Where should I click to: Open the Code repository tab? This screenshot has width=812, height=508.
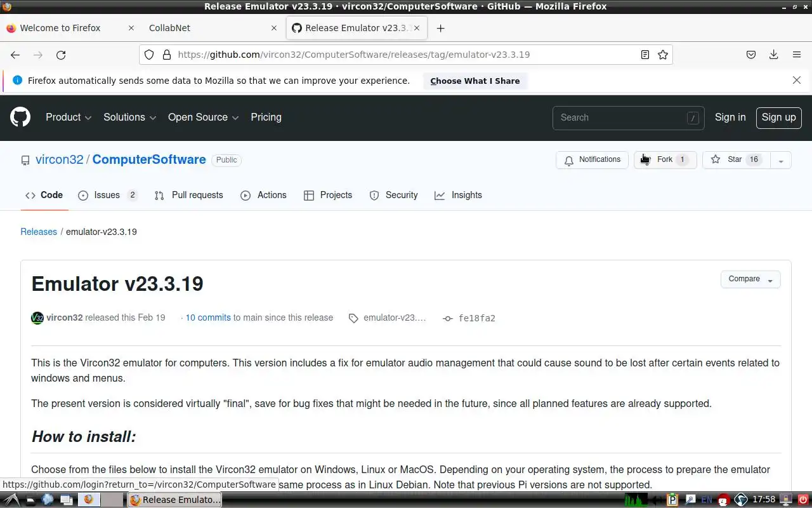[44, 195]
